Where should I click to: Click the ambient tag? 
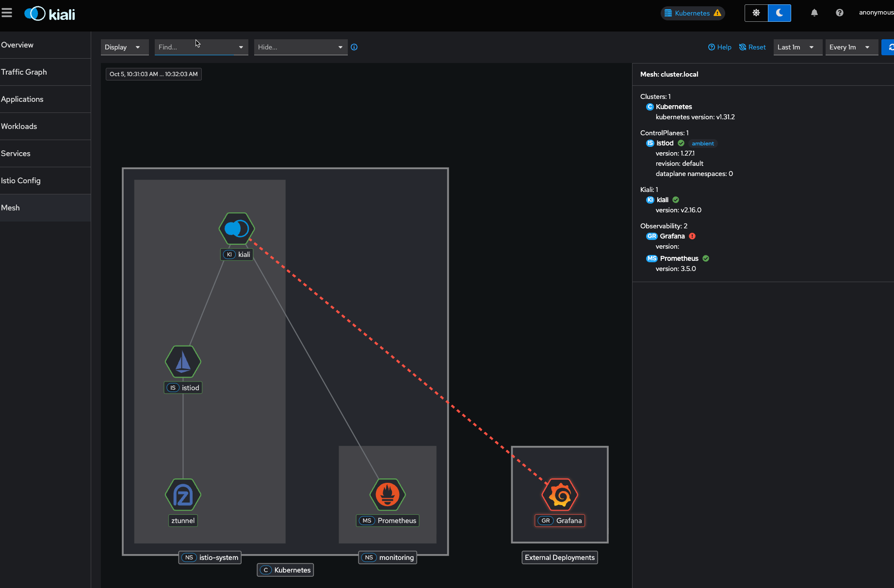click(703, 143)
